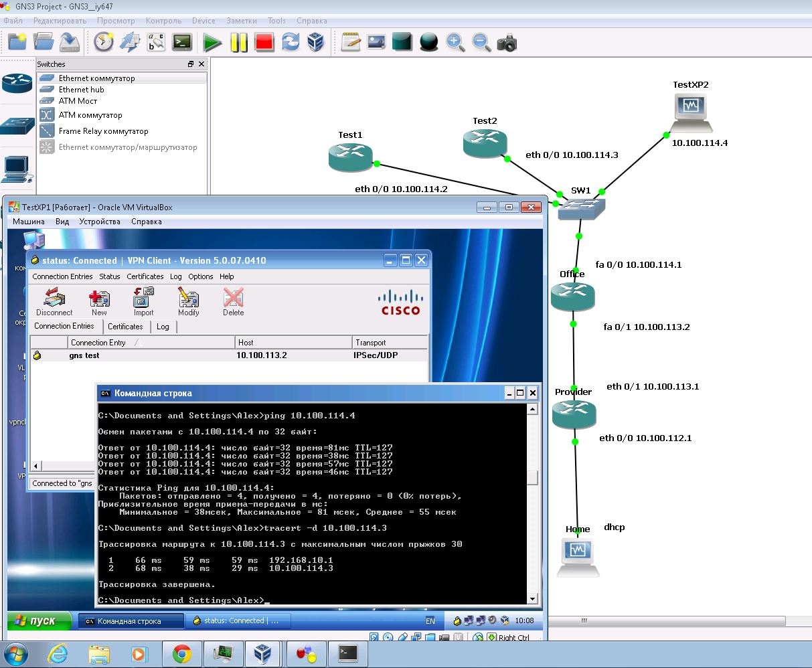Open the Машина menu in VirtualBox window
Image resolution: width=812 pixels, height=668 pixels.
(x=29, y=222)
